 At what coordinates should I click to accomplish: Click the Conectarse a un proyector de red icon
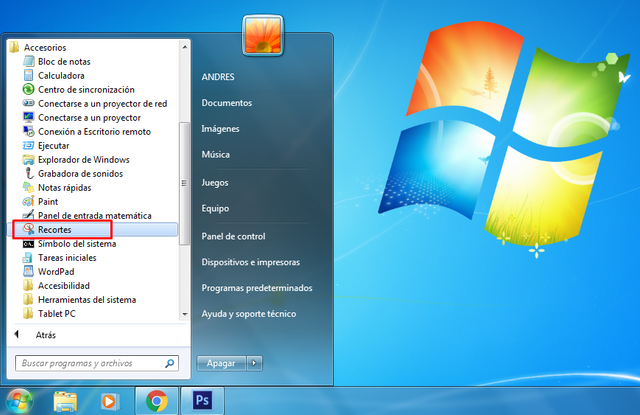click(29, 103)
